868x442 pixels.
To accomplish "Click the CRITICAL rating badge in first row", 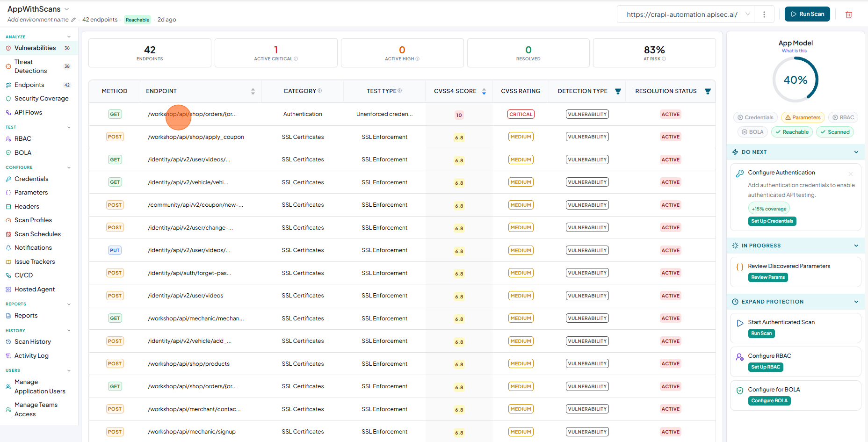I will pos(521,114).
